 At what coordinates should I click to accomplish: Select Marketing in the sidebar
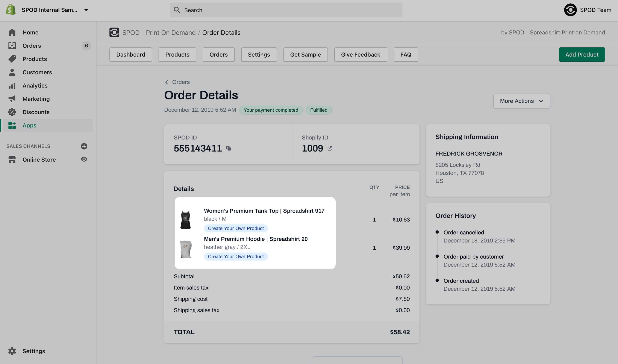[36, 99]
